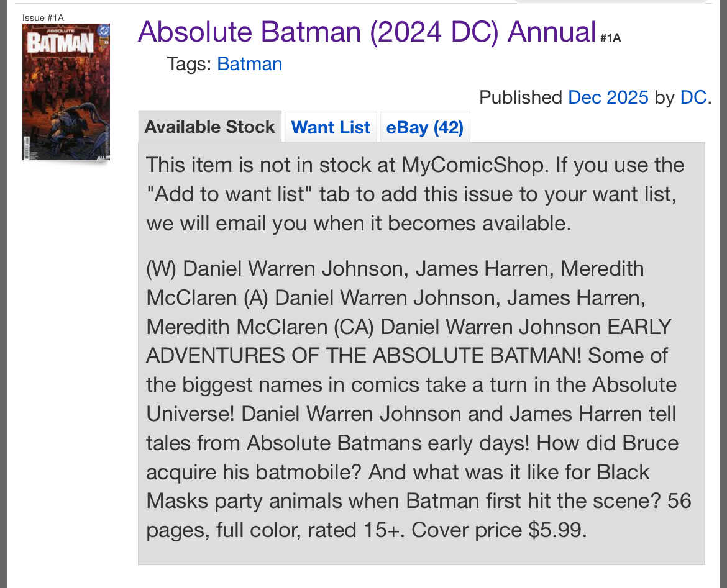Click the white BATMAN logo on the cover

coord(60,44)
